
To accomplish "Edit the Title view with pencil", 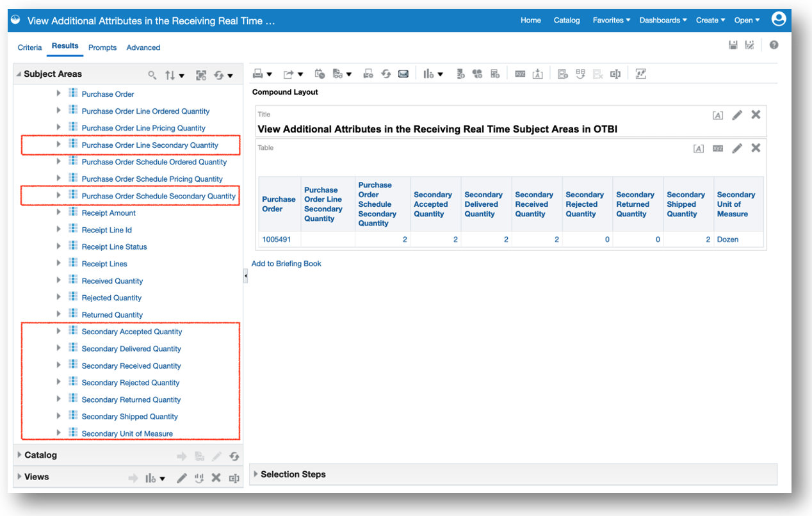I will pyautogui.click(x=737, y=115).
